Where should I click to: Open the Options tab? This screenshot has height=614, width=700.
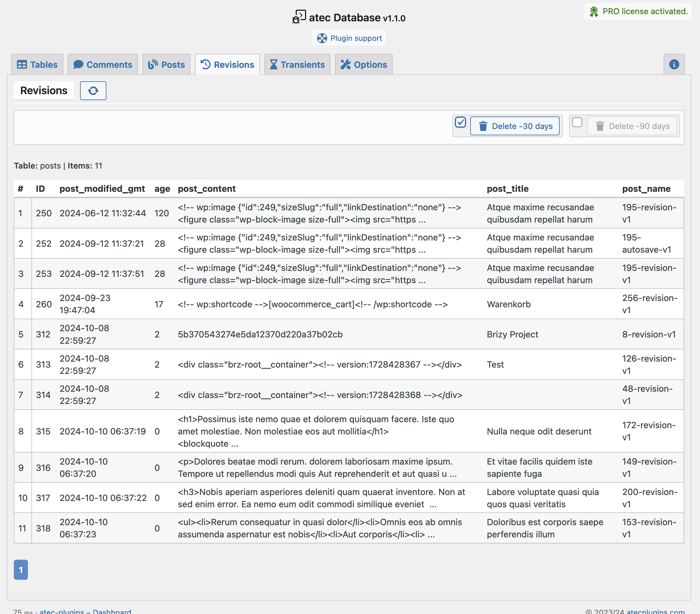364,64
